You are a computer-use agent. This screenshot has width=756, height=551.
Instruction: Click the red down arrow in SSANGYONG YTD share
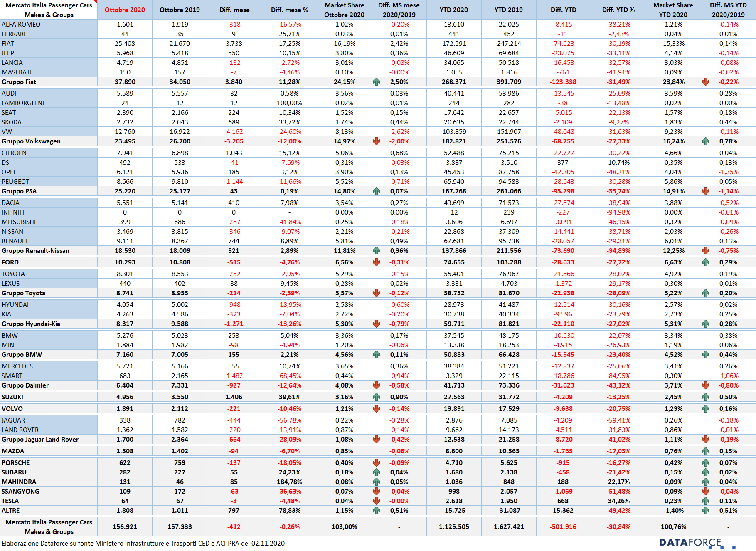[706, 492]
